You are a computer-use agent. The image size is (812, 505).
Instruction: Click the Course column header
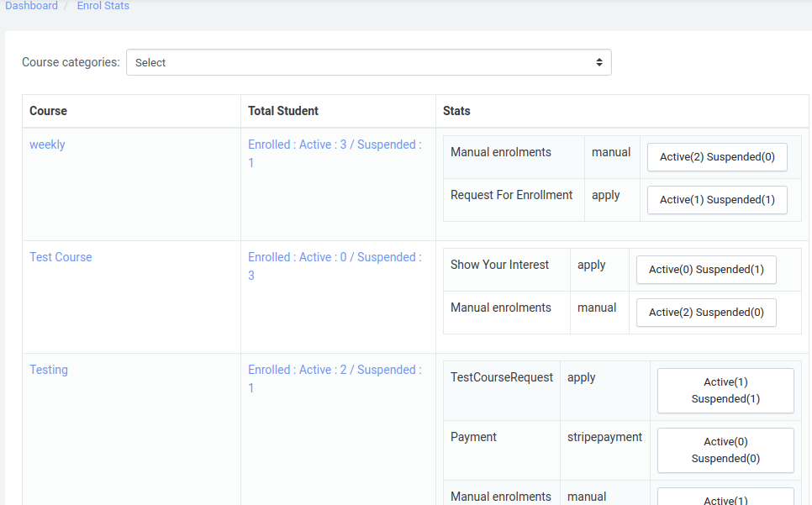pos(48,111)
